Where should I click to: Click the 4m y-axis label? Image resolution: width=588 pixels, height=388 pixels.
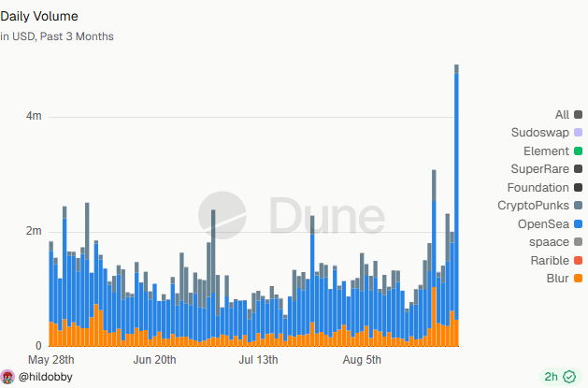[x=34, y=116]
